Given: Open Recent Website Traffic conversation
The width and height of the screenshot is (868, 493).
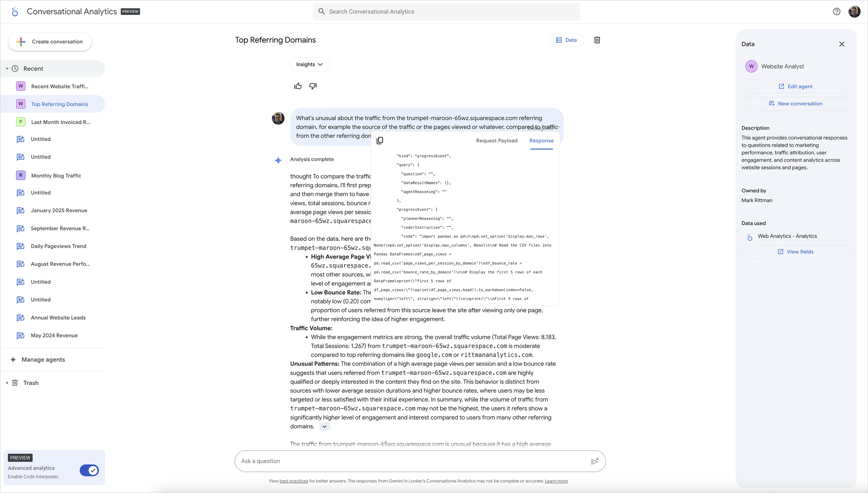Looking at the screenshot, I should [52, 86].
